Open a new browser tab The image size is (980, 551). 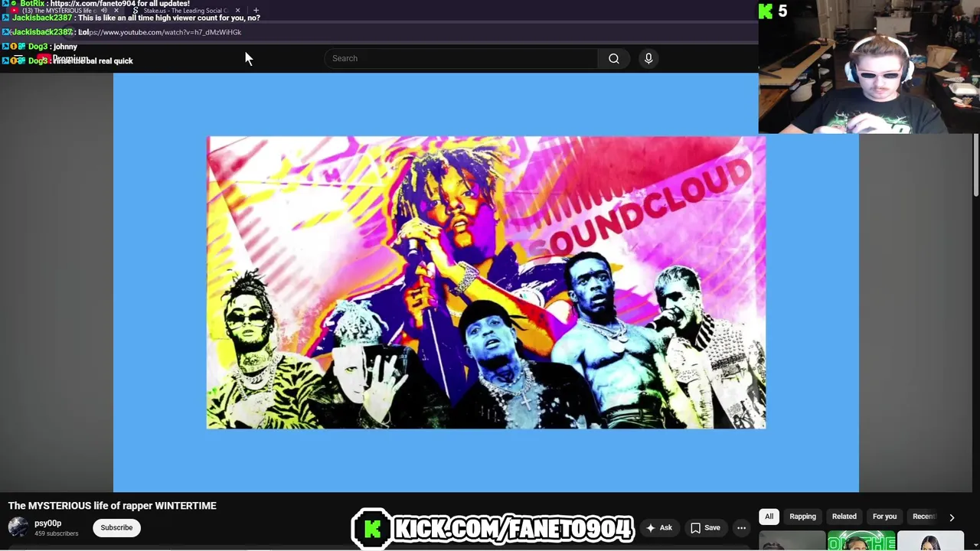[x=256, y=11]
